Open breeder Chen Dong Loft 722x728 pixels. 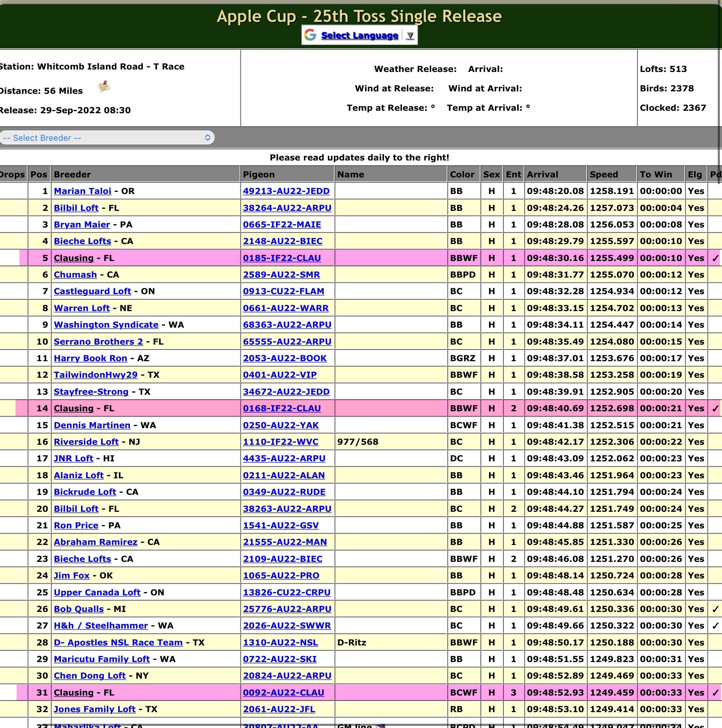(90, 676)
